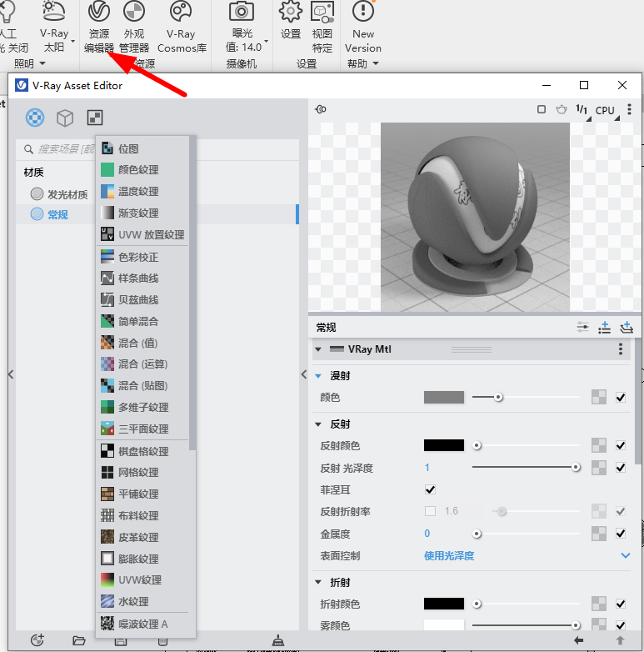Click the 反射 光泽度 value 1
Viewport: 644px width, 652px height.
pyautogui.click(x=427, y=468)
